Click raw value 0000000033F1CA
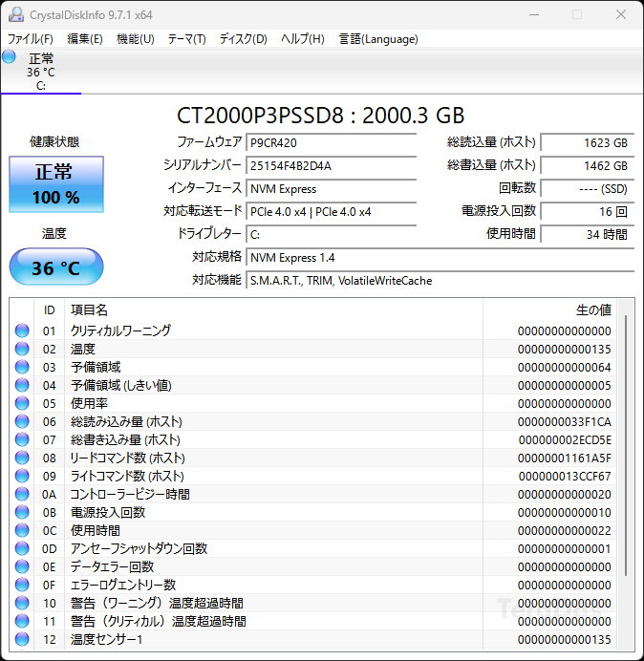The width and height of the screenshot is (644, 661). click(565, 422)
